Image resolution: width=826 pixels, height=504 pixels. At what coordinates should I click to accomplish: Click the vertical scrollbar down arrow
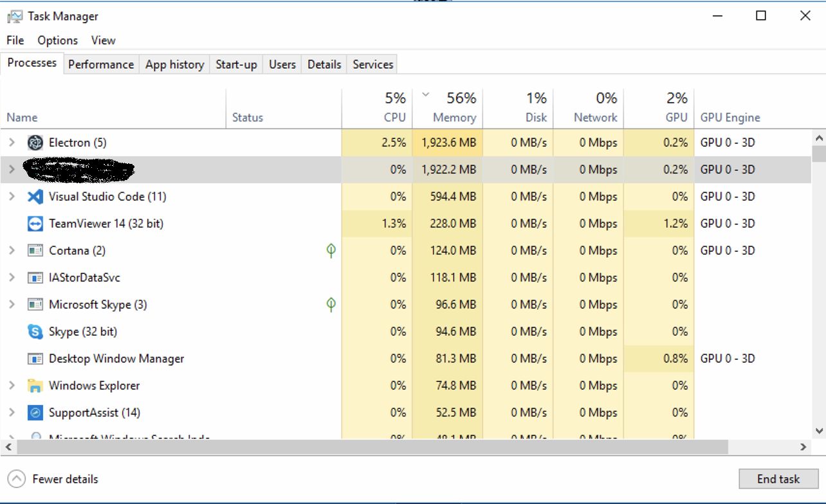819,431
